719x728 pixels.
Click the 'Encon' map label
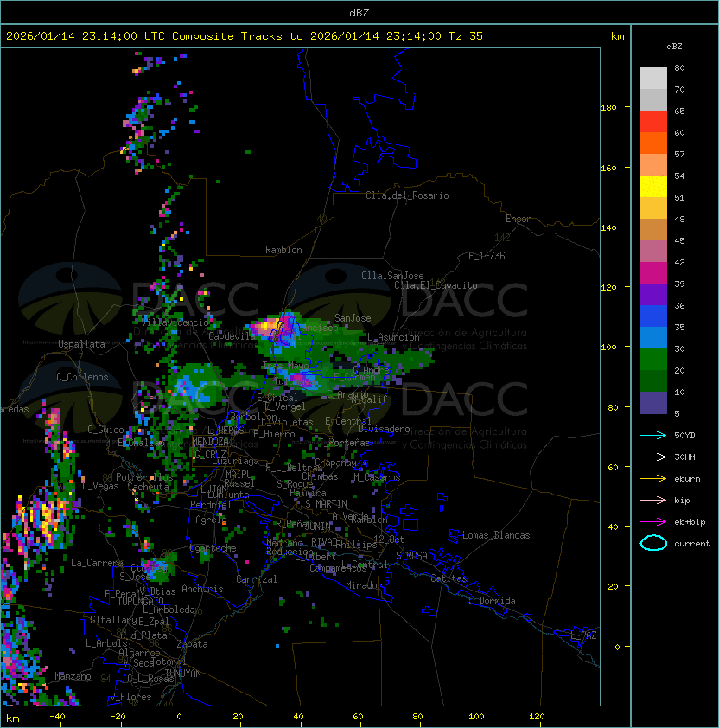click(519, 219)
